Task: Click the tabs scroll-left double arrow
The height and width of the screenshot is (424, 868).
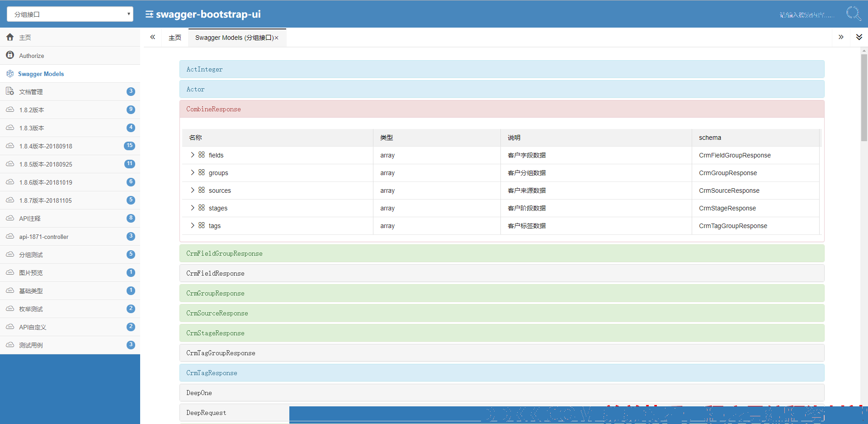Action: [153, 37]
